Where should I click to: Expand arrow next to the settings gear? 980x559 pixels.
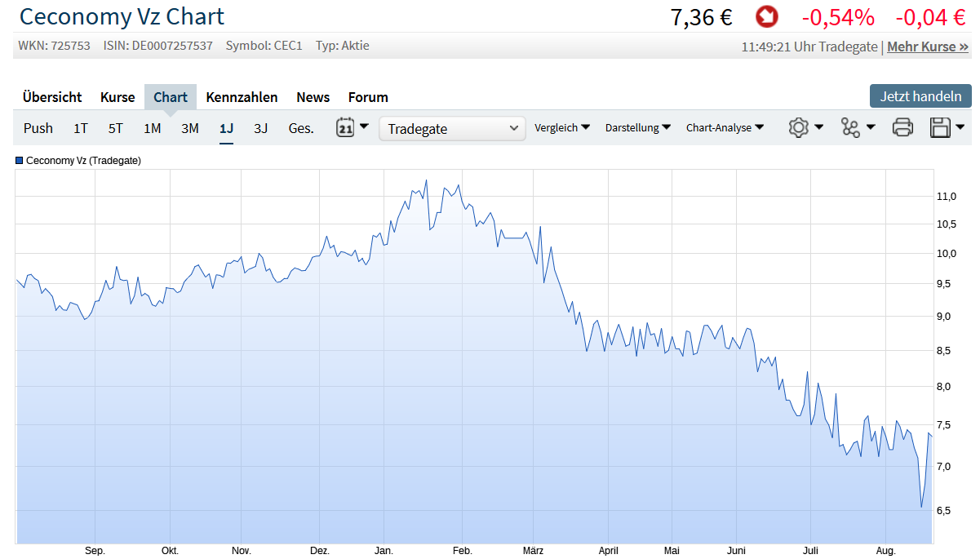pyautogui.click(x=818, y=127)
